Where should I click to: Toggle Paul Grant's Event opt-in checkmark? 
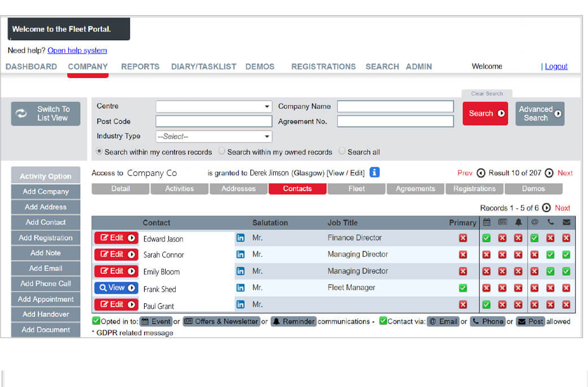pyautogui.click(x=486, y=304)
